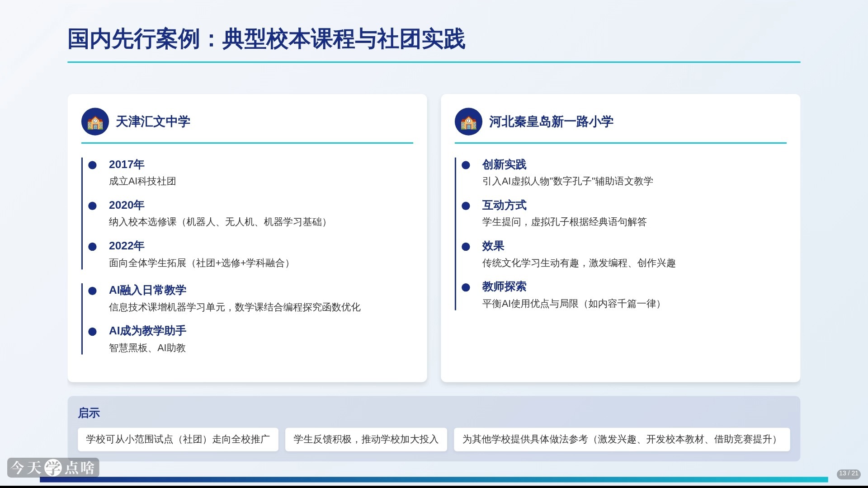The width and height of the screenshot is (868, 488).
Task: Click the bullet dot before 创新实践
Action: point(466,165)
